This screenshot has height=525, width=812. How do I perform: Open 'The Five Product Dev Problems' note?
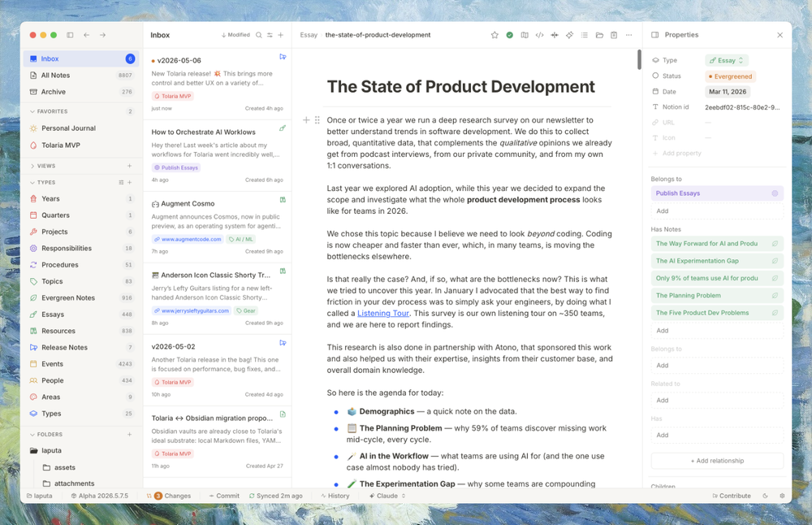(x=717, y=313)
